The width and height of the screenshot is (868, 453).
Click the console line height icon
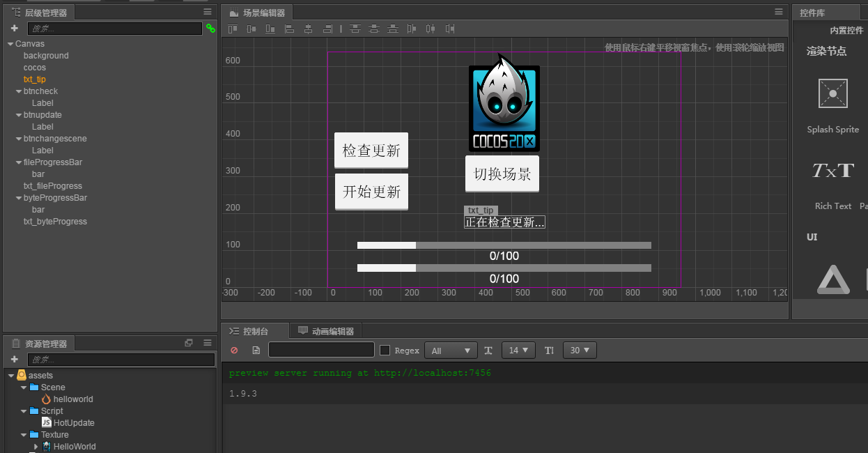pyautogui.click(x=549, y=350)
